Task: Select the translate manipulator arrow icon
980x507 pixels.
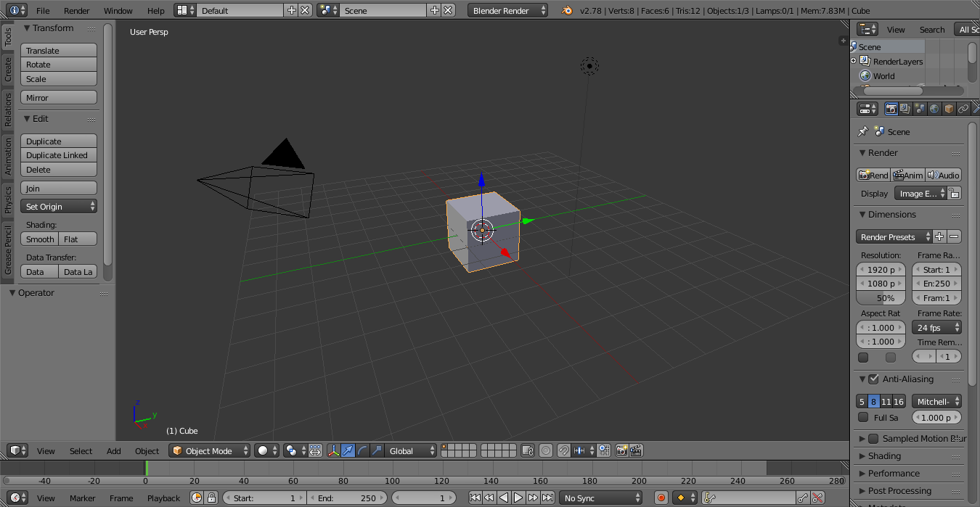Action: click(x=348, y=450)
